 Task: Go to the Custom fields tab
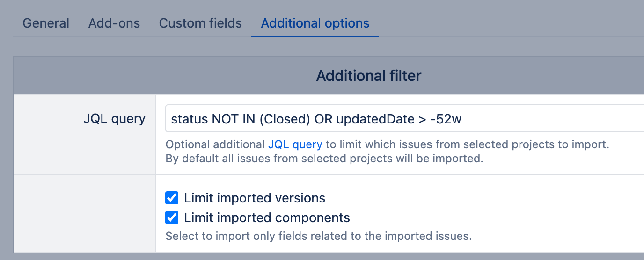[x=200, y=23]
